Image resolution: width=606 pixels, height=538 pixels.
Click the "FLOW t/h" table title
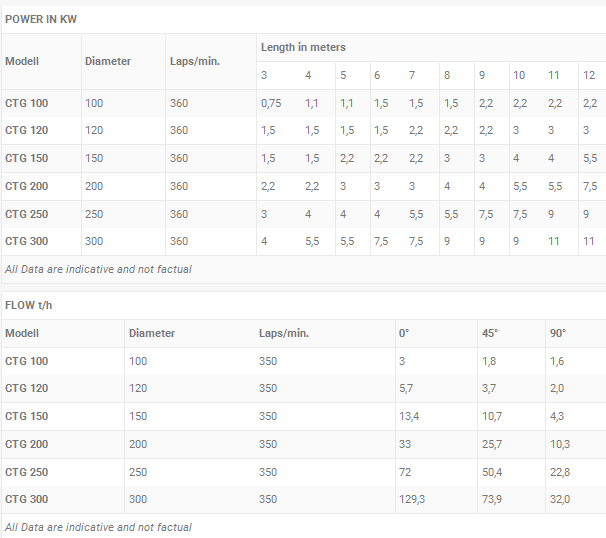tap(29, 304)
